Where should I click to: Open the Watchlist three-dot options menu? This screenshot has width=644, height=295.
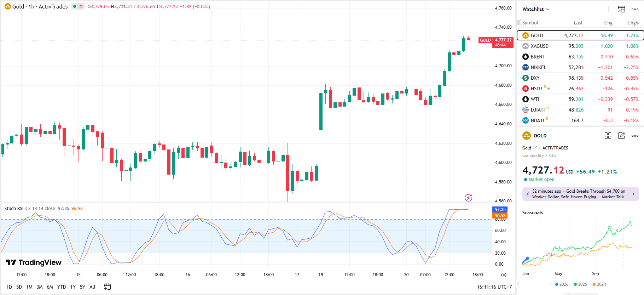(635, 9)
